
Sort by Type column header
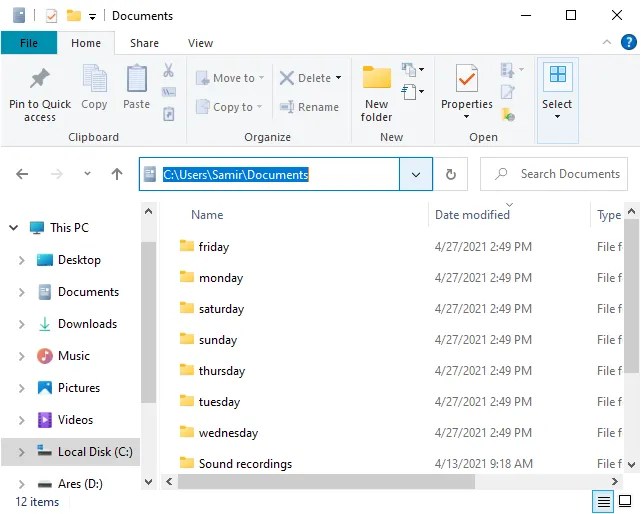pyautogui.click(x=609, y=215)
